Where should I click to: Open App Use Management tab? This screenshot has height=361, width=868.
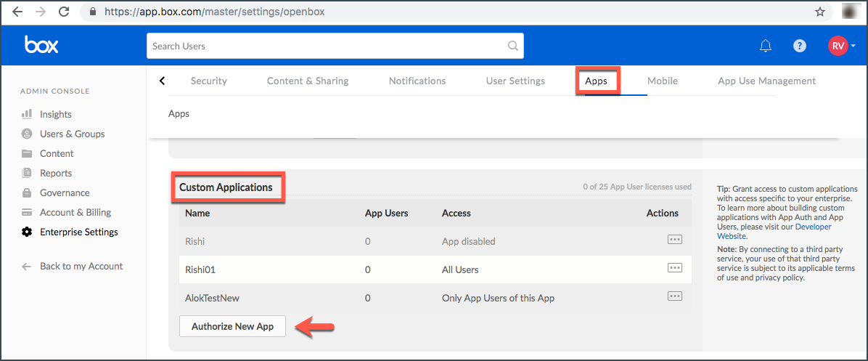(x=766, y=81)
